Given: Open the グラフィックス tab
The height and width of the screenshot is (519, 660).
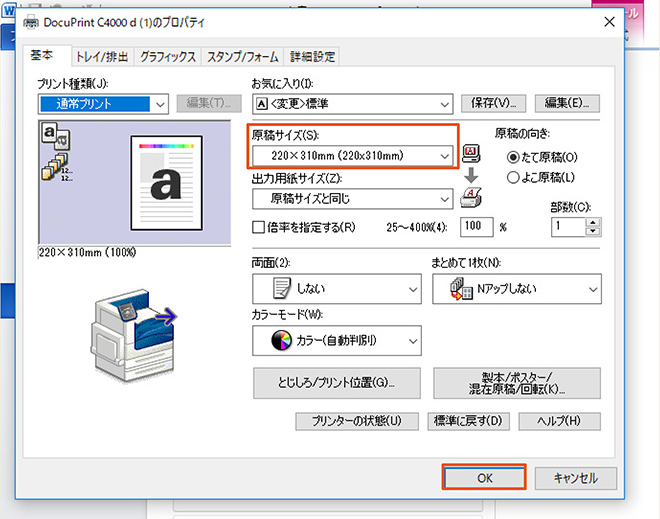Looking at the screenshot, I should click(168, 57).
